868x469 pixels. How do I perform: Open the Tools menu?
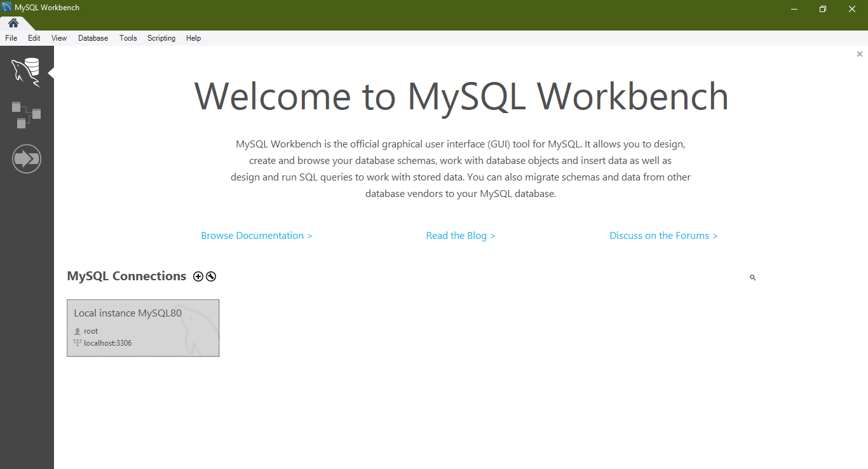(128, 38)
